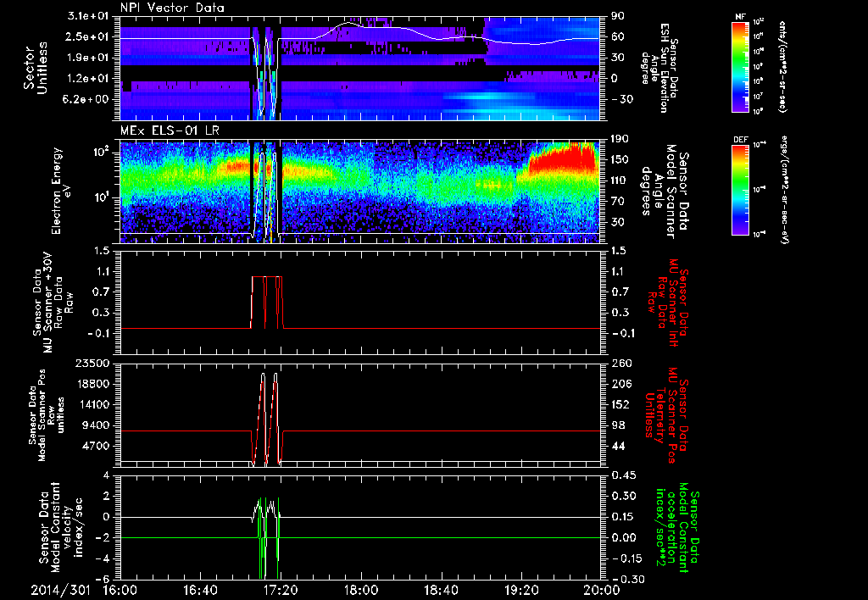Screen dimensions: 868x600
Task: Click the DEF energy flux color bar
Action: tap(741, 190)
